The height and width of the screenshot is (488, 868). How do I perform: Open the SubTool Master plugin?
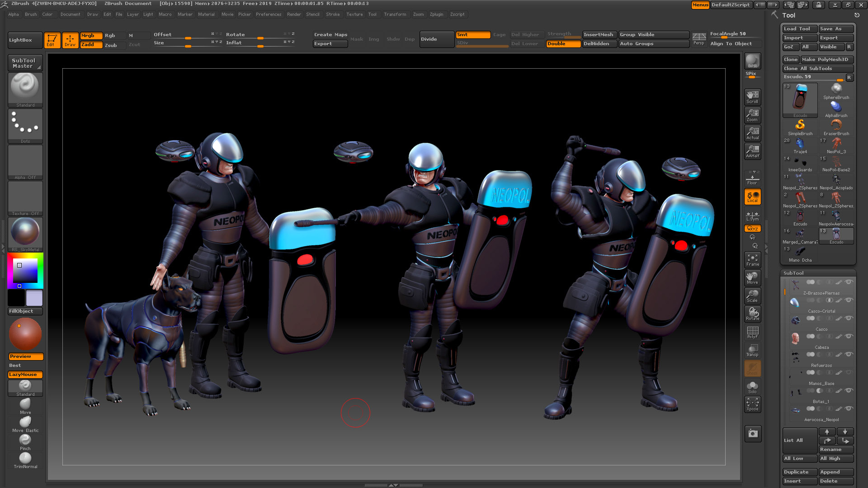[x=25, y=63]
